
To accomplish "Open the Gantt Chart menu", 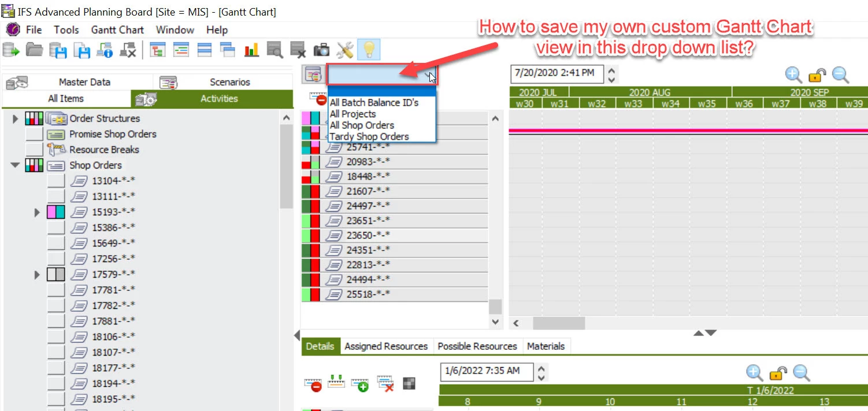I will (x=117, y=29).
